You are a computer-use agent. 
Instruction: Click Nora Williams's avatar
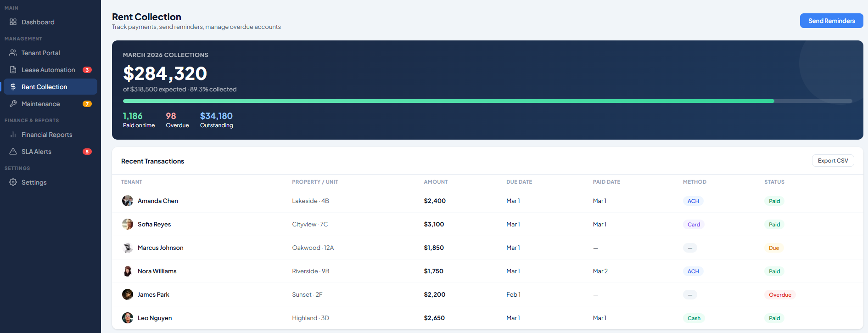128,271
